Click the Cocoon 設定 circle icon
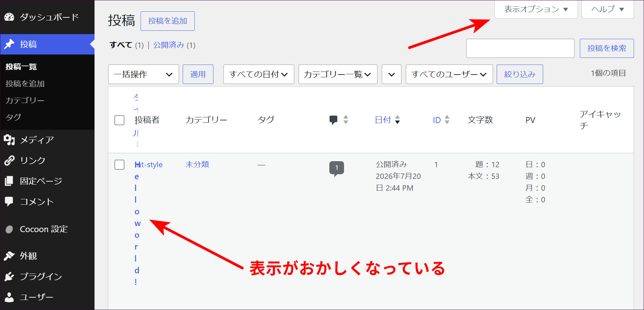The height and width of the screenshot is (310, 644). click(x=9, y=229)
